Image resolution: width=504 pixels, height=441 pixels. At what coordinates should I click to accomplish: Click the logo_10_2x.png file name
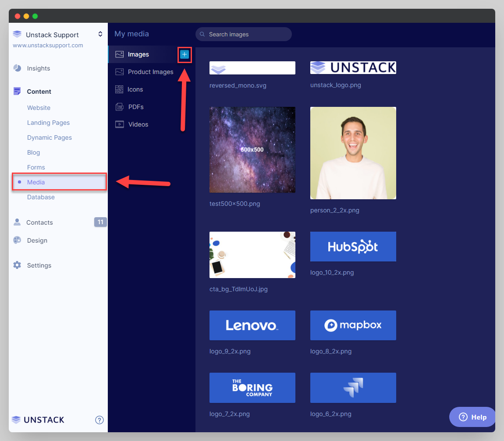point(332,272)
